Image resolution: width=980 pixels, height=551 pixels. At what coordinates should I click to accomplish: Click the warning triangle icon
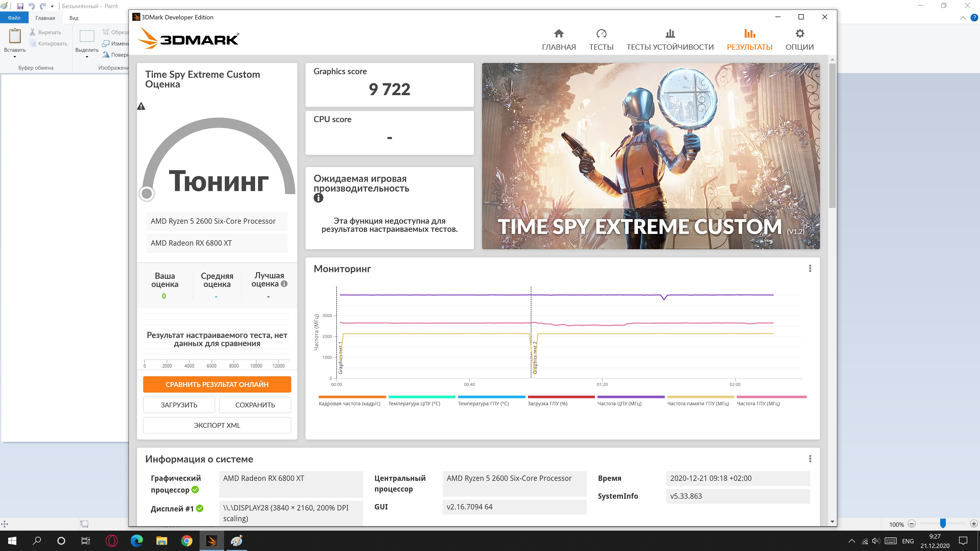pyautogui.click(x=141, y=106)
